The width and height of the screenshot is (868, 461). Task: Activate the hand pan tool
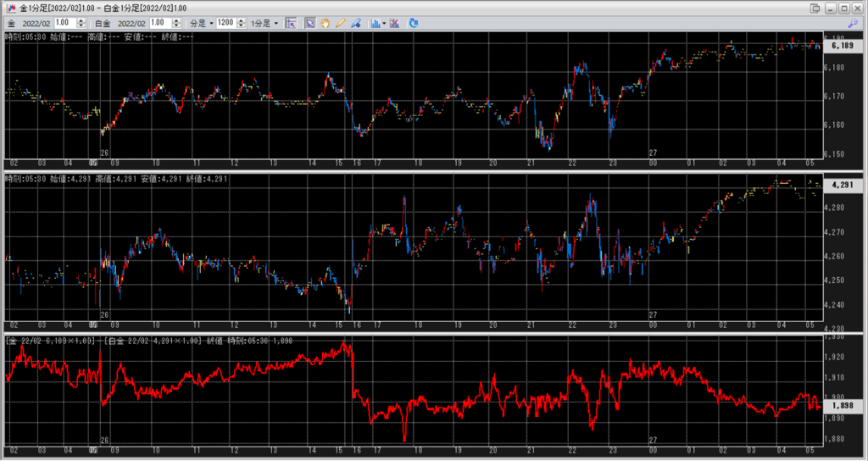pyautogui.click(x=325, y=23)
